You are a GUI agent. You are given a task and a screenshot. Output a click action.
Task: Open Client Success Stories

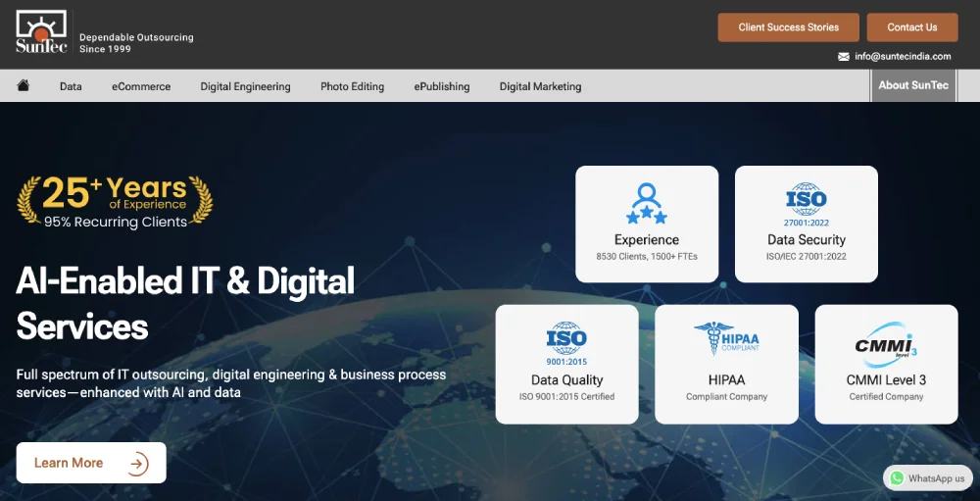point(788,27)
